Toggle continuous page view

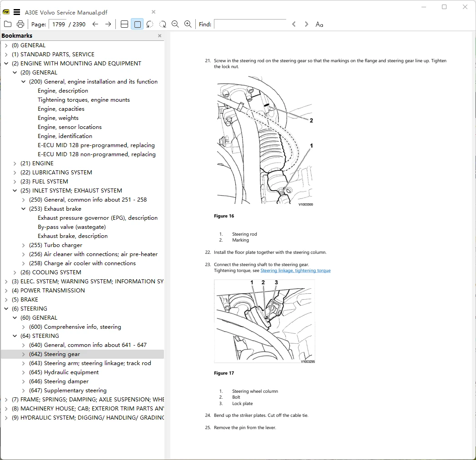124,24
